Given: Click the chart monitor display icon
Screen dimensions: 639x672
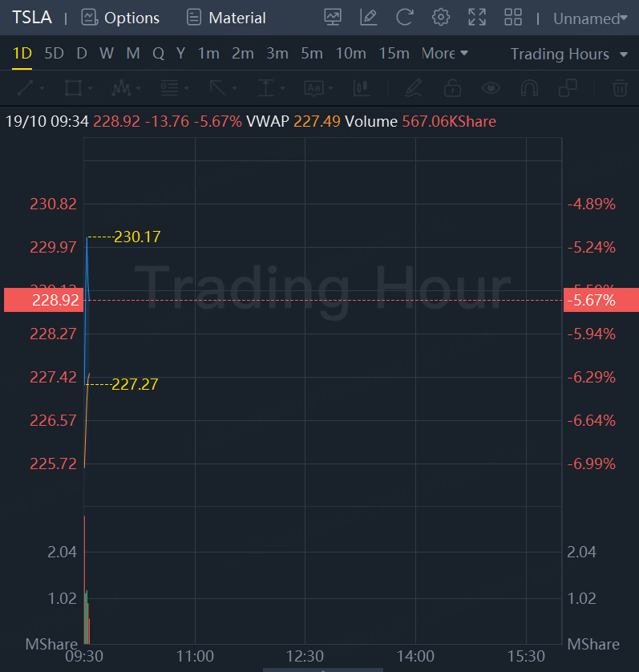Looking at the screenshot, I should pyautogui.click(x=333, y=18).
